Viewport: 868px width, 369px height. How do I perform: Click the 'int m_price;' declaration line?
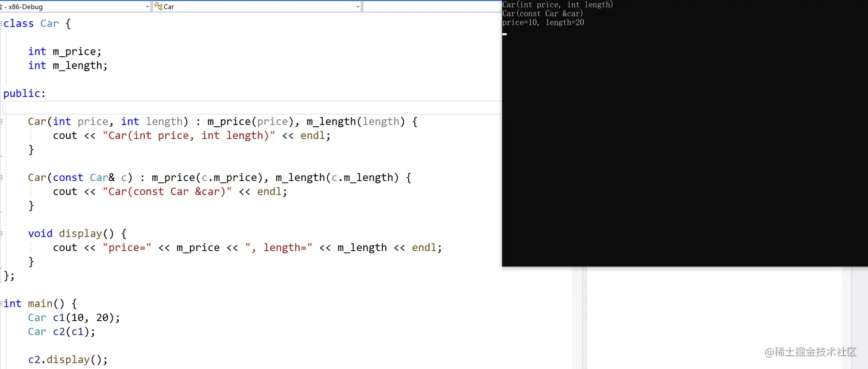pyautogui.click(x=65, y=52)
